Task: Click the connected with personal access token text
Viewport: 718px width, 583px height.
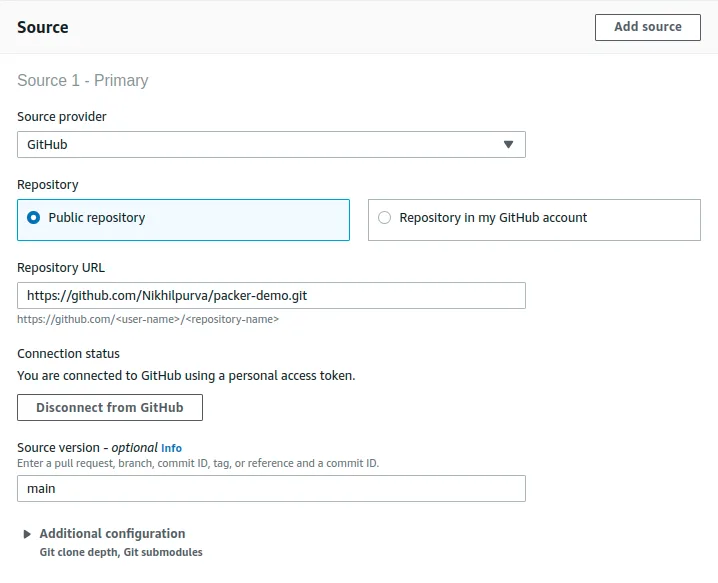Action: click(x=186, y=376)
